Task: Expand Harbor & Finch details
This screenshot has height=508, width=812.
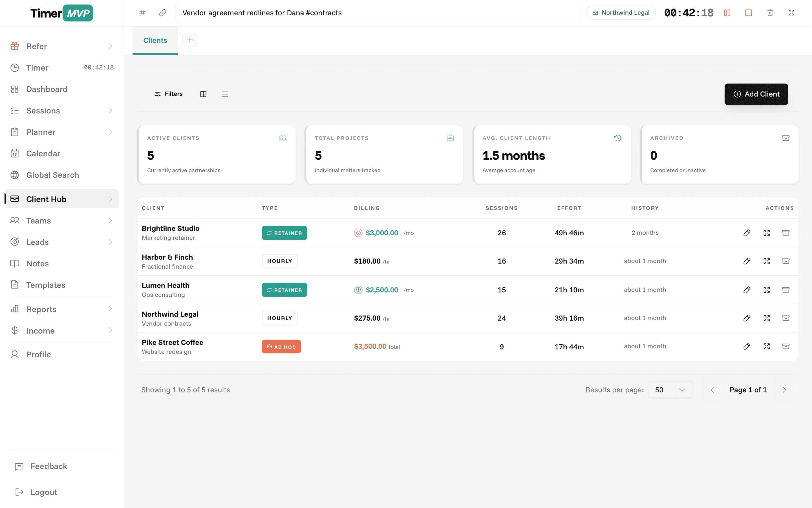Action: (767, 261)
